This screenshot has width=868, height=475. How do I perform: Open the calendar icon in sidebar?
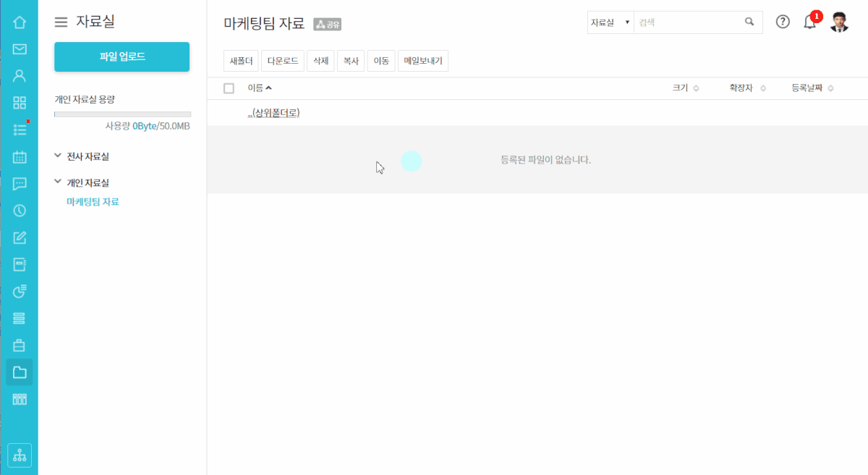(x=20, y=157)
